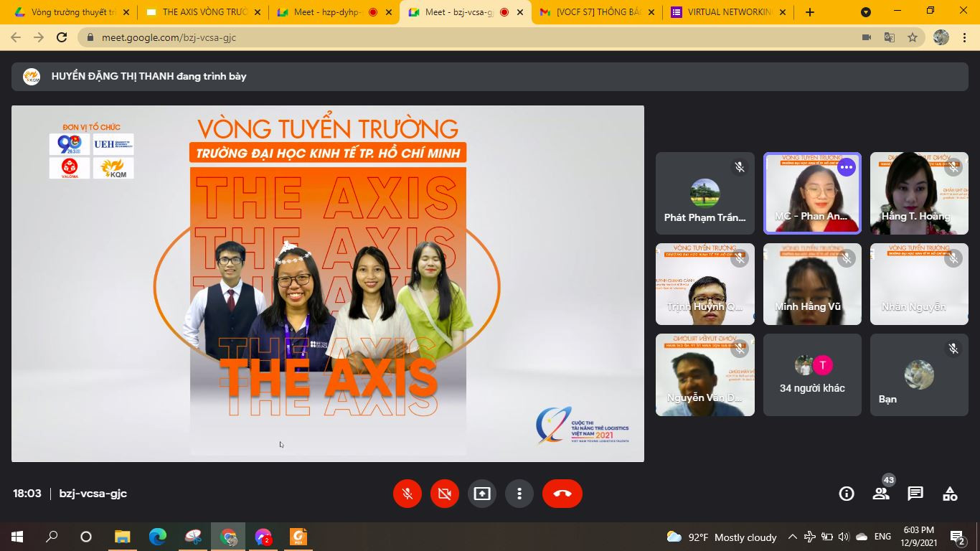The image size is (980, 551).
Task: Open the 34 người khác participant tile
Action: pos(811,374)
